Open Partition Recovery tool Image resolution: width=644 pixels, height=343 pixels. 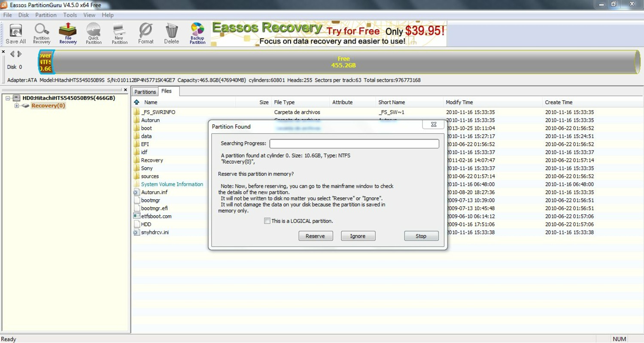(x=42, y=34)
